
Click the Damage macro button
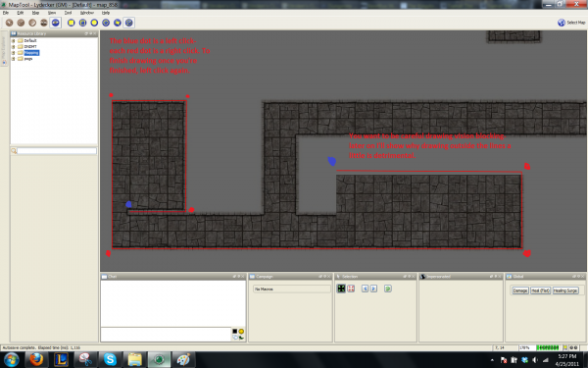(x=519, y=290)
